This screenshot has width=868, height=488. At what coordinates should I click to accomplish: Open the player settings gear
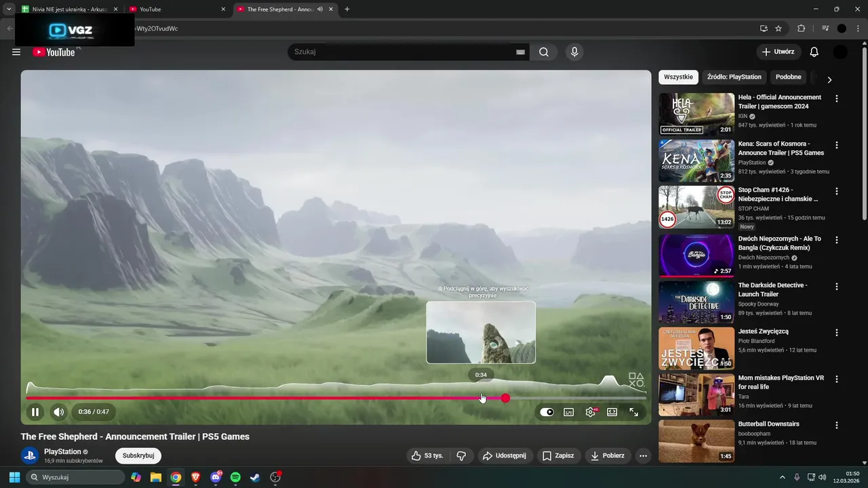coord(591,412)
